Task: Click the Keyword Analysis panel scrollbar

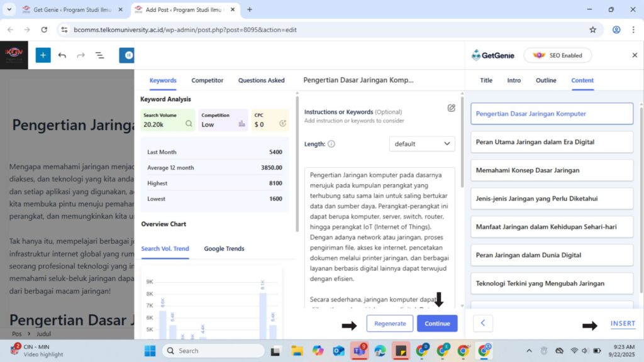Action: click(297, 164)
